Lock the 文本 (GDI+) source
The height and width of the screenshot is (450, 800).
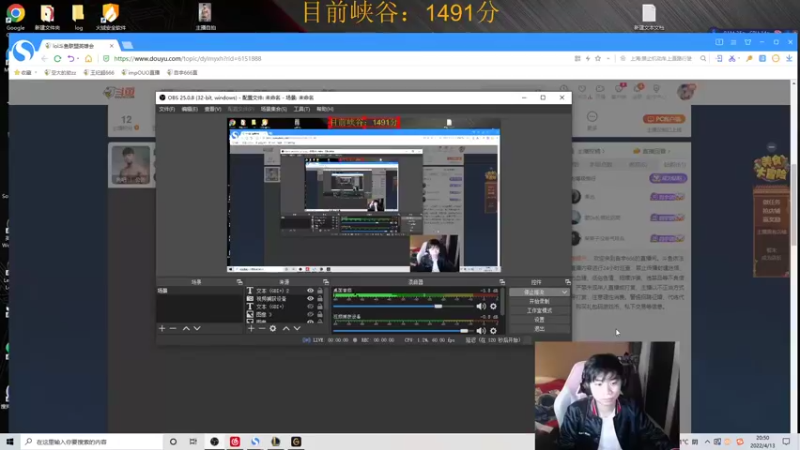pyautogui.click(x=320, y=307)
